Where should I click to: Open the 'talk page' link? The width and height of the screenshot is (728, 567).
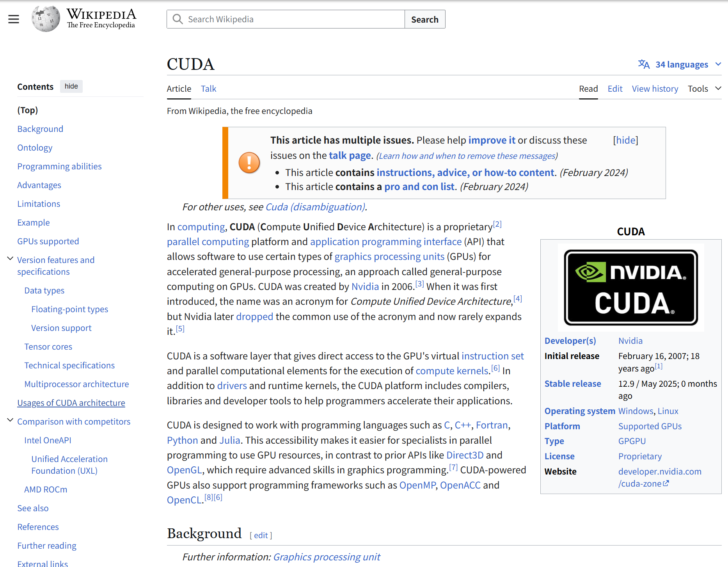pyautogui.click(x=350, y=155)
